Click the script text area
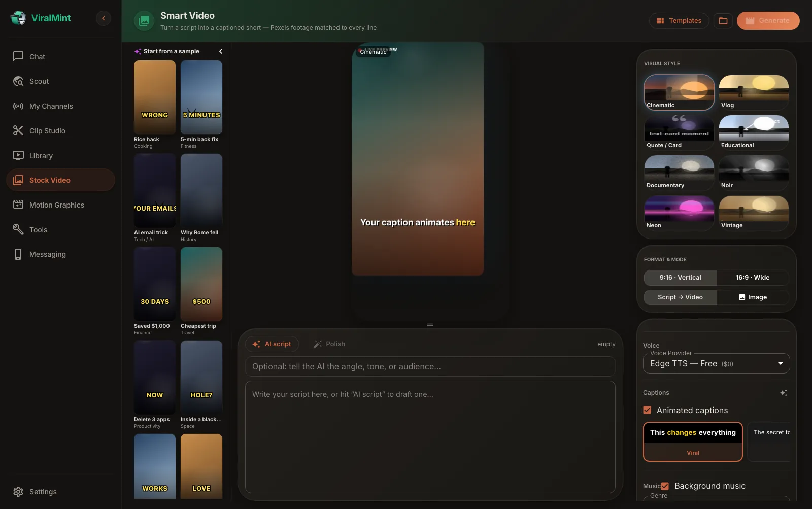This screenshot has width=812, height=509. tap(430, 437)
